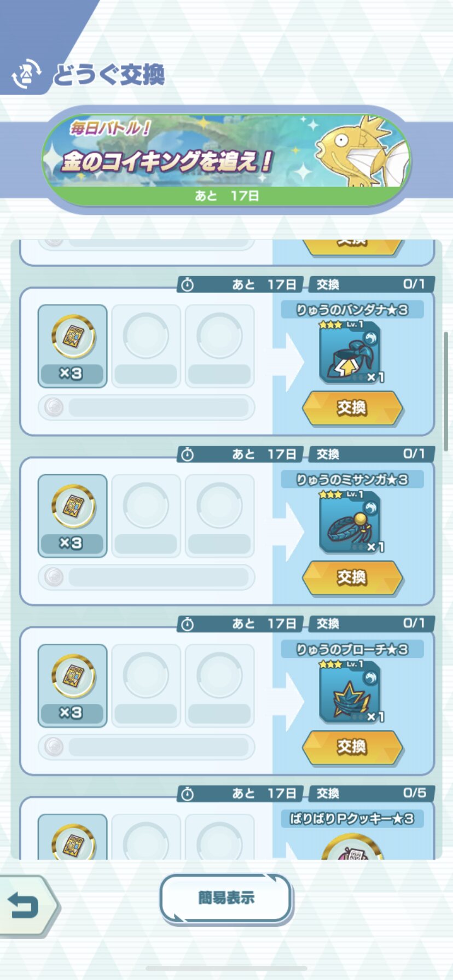453x980 pixels.
Task: Tap the りゅうのミサンガ★3 bracelet icon
Action: (351, 522)
